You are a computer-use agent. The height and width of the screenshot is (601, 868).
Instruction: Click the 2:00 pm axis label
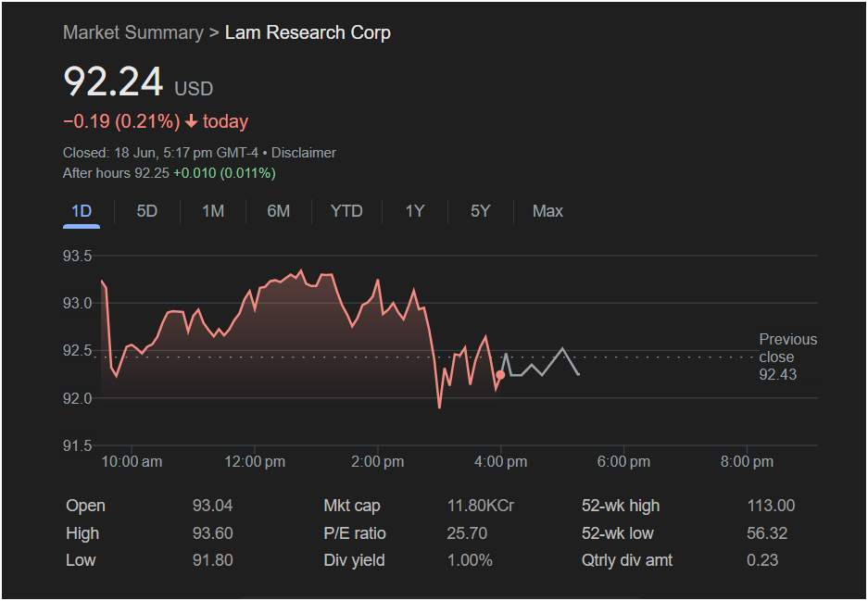pos(378,462)
